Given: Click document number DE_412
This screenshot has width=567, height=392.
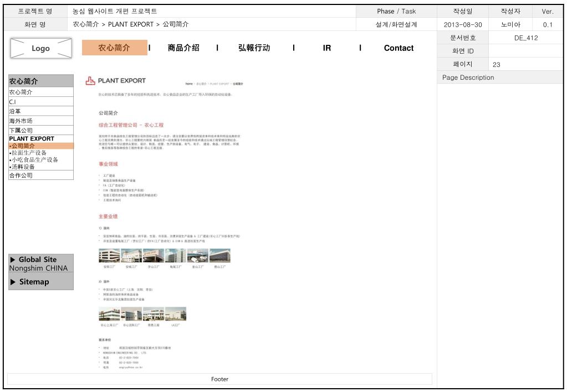Looking at the screenshot, I should pyautogui.click(x=526, y=38).
